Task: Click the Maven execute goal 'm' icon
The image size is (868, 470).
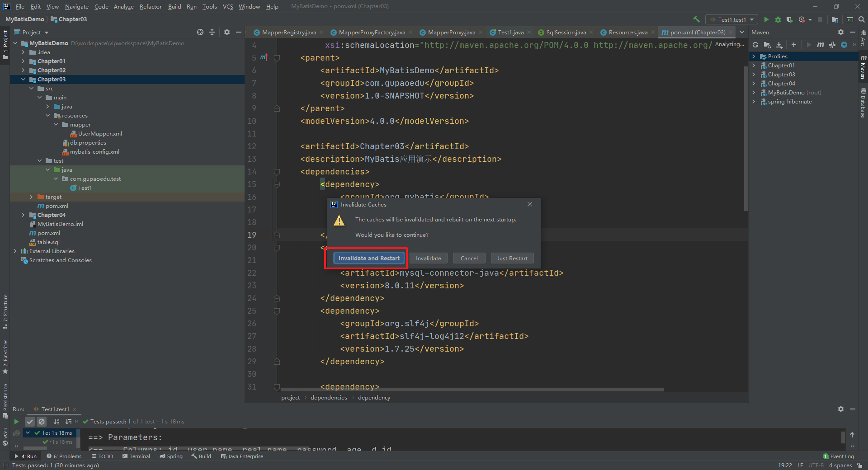Action: tap(820, 45)
